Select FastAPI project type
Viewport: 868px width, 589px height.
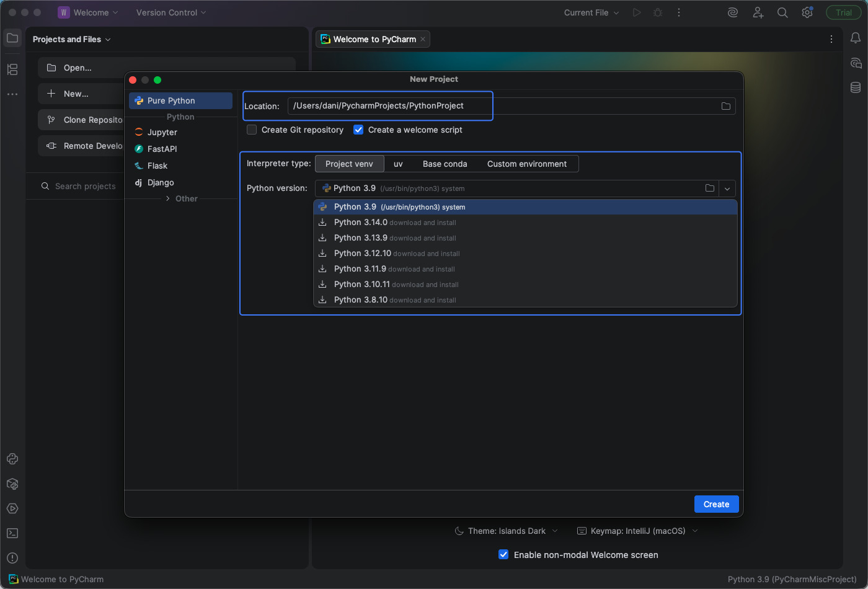point(180,149)
